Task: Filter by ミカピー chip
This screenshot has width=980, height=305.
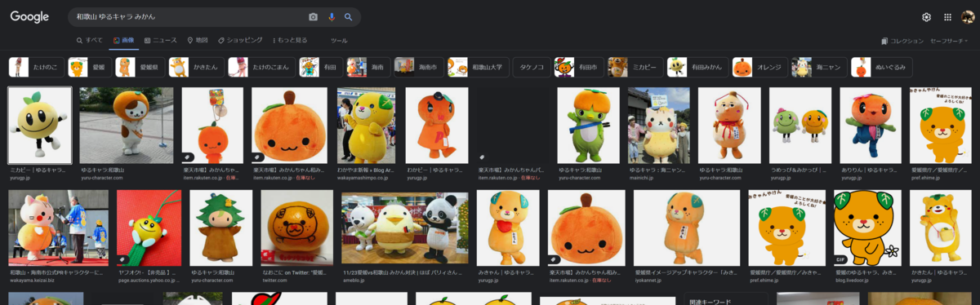Action: coord(635,67)
